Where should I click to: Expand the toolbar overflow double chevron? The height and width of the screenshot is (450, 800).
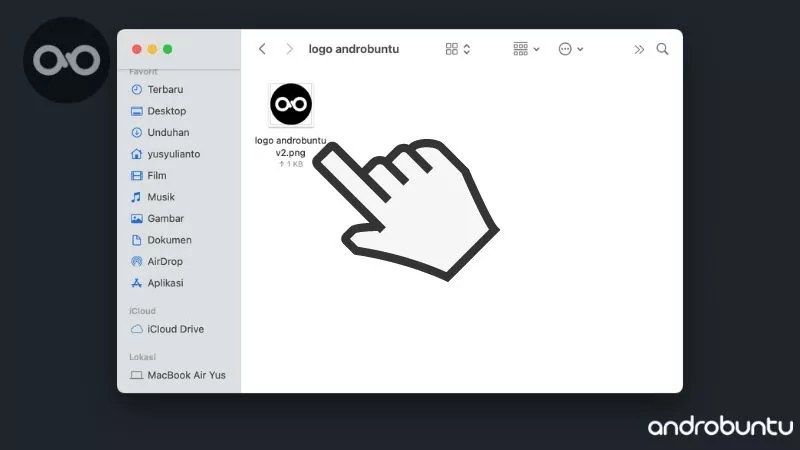639,49
